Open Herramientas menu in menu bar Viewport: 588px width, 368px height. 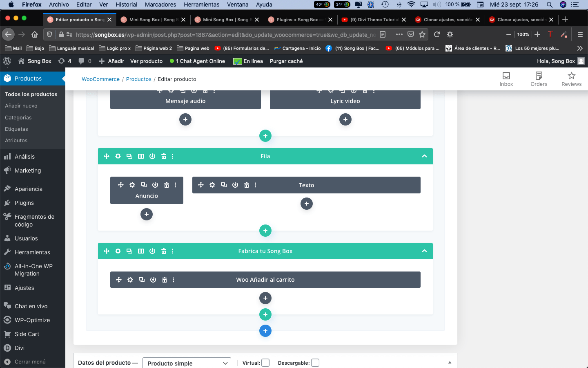click(x=202, y=4)
